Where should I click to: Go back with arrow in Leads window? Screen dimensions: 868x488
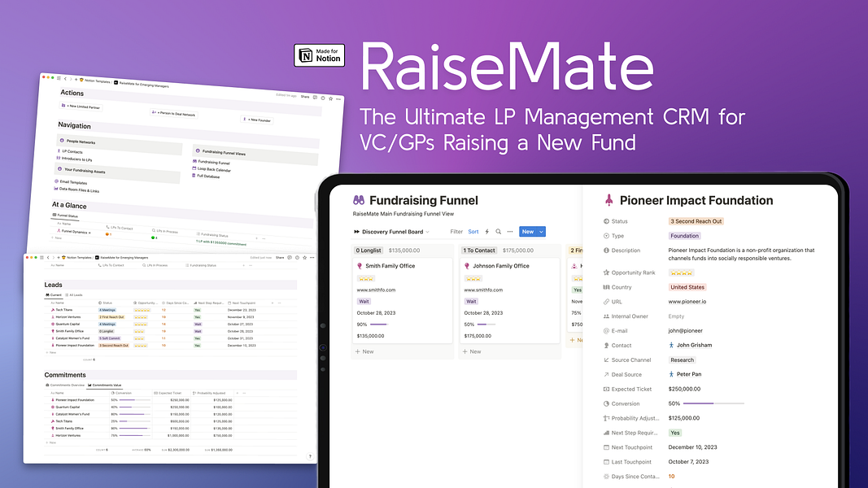pos(48,258)
